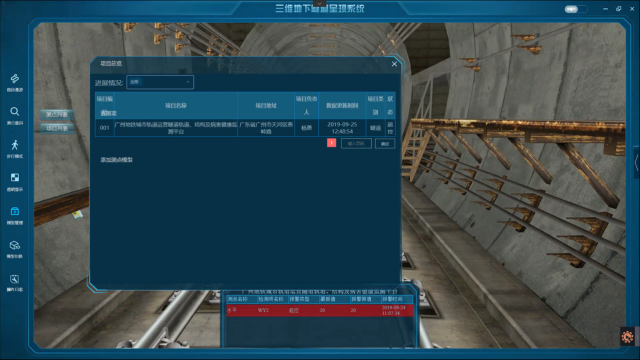640x360 pixels.
Task: Toggle the transparent display icon
Action: [15, 182]
